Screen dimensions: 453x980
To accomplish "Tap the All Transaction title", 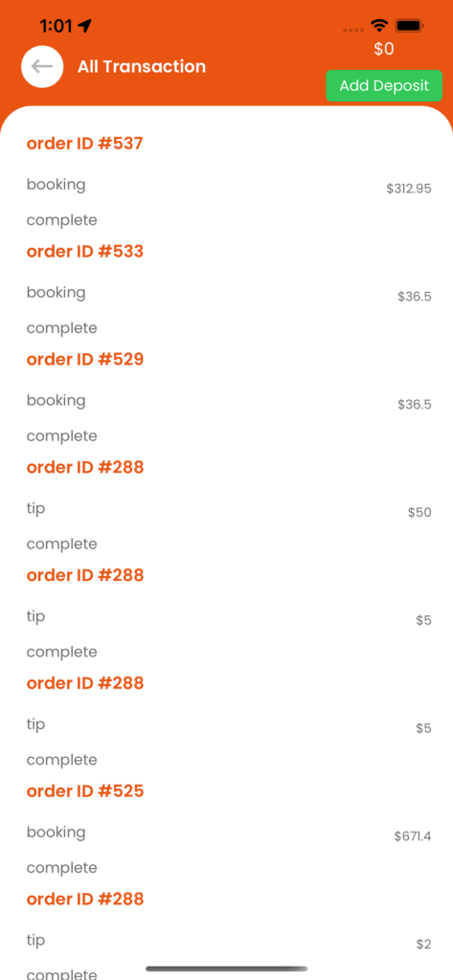I will point(142,66).
